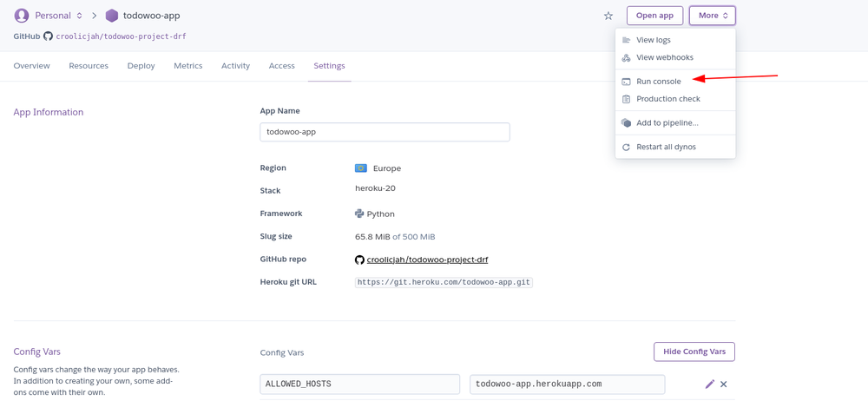Click the Restart all dynos circular arrow icon
The height and width of the screenshot is (401, 868).
tap(626, 148)
